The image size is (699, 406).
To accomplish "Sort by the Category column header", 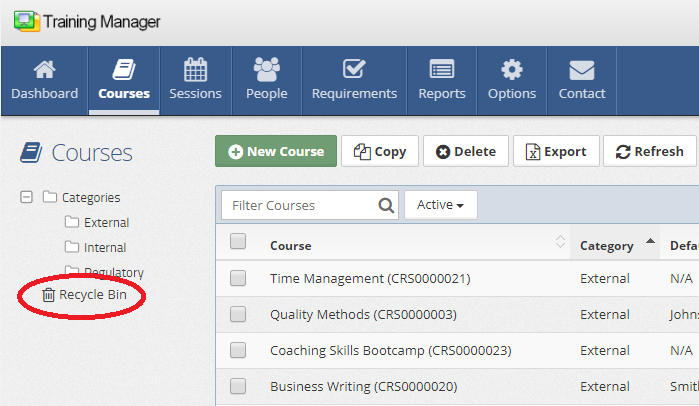I will (x=607, y=246).
